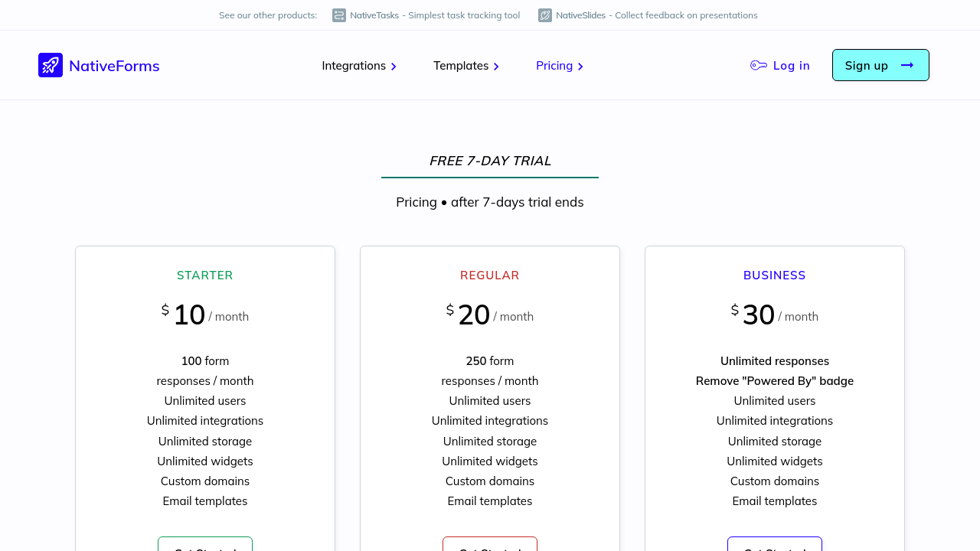Go to the Pricing menu item

pos(554,66)
